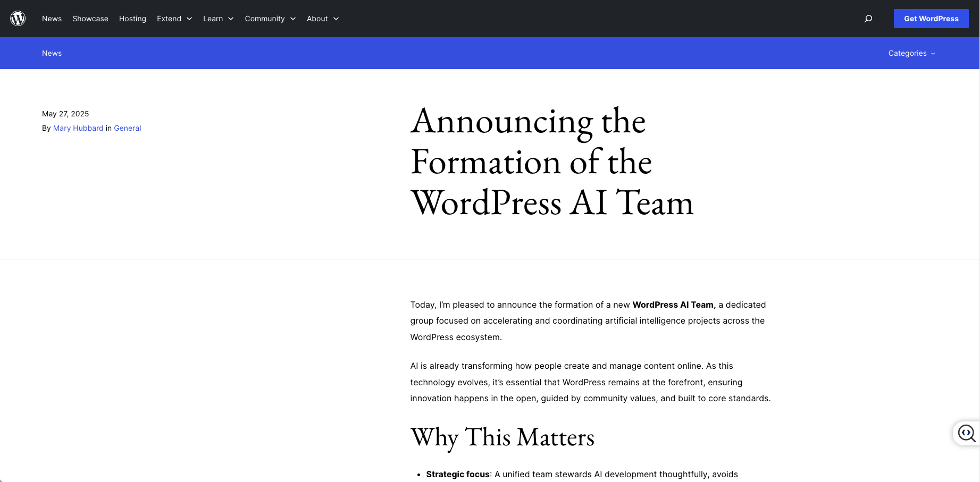Expand the Learn navigation dropdown
The image size is (980, 482).
point(218,19)
